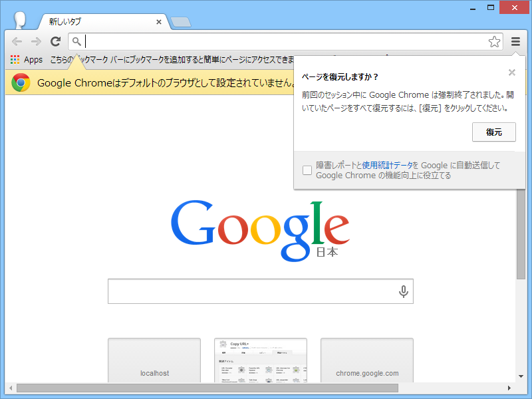Click the vertical scrollbar down arrow
The width and height of the screenshot is (532, 399).
521,376
